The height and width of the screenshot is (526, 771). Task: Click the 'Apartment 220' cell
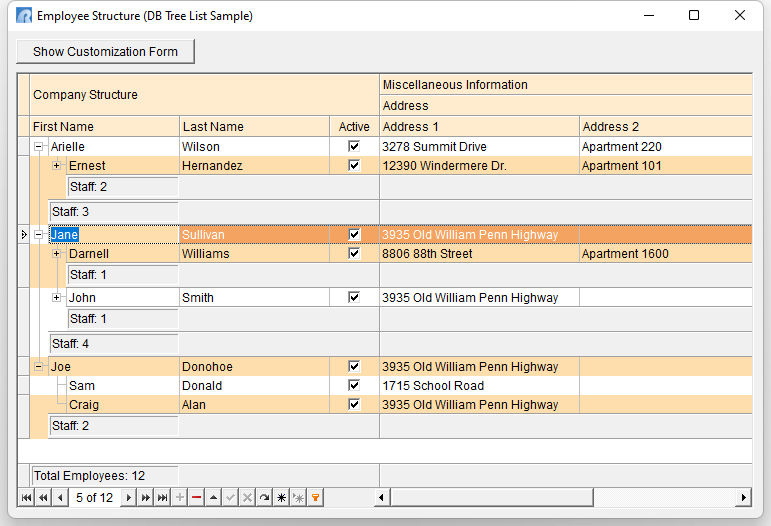(666, 146)
